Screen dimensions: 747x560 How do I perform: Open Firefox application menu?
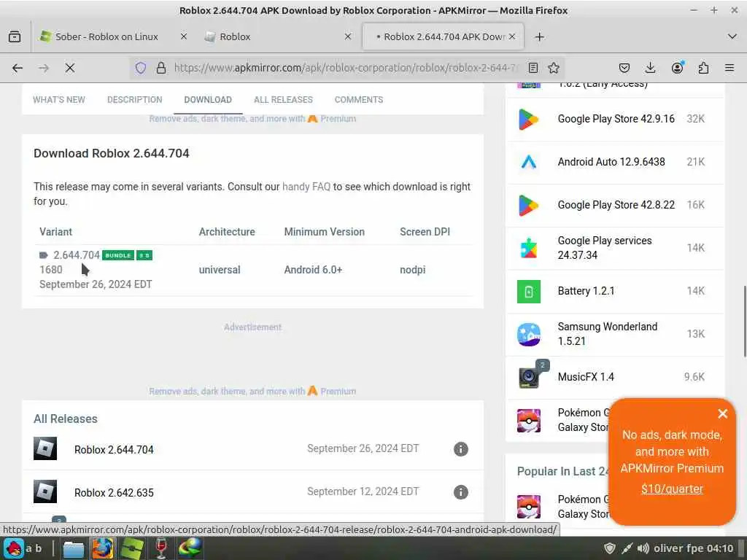click(729, 68)
